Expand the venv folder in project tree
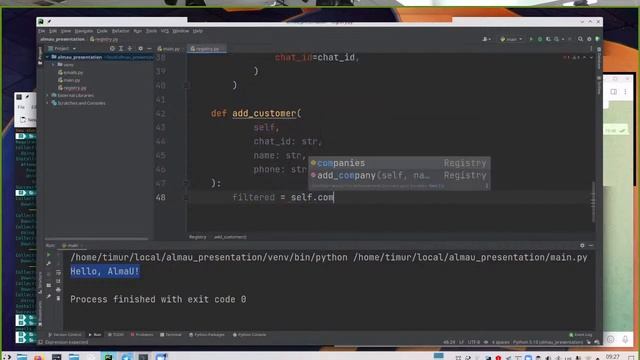 coord(53,65)
